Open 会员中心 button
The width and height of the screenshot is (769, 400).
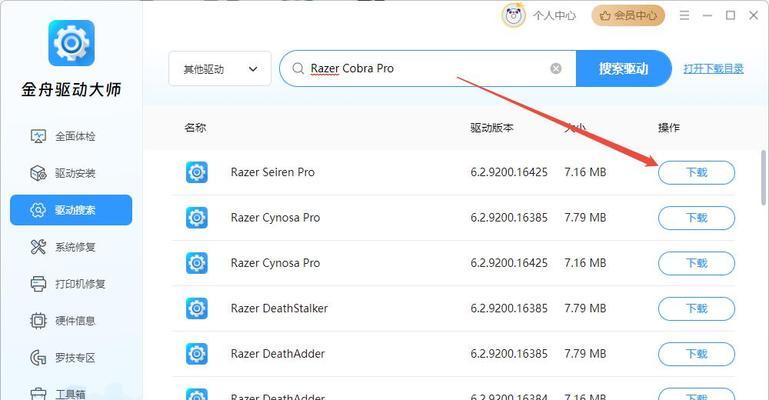click(x=628, y=16)
